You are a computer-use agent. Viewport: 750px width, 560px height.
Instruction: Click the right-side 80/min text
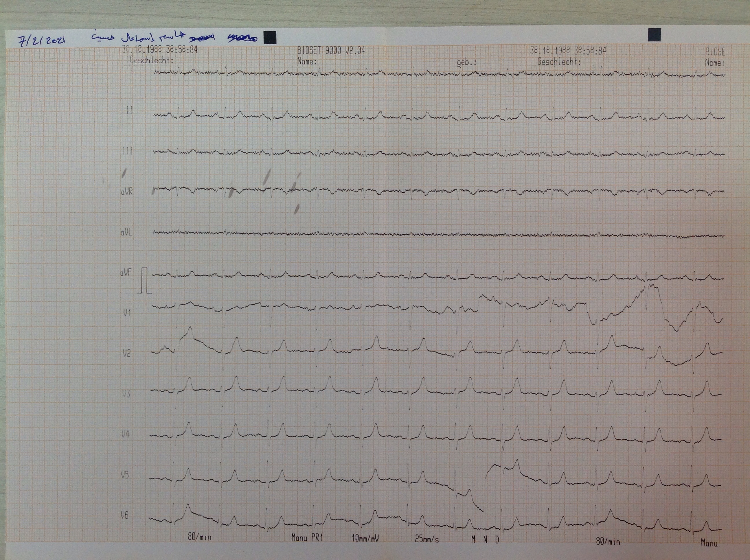(x=608, y=542)
